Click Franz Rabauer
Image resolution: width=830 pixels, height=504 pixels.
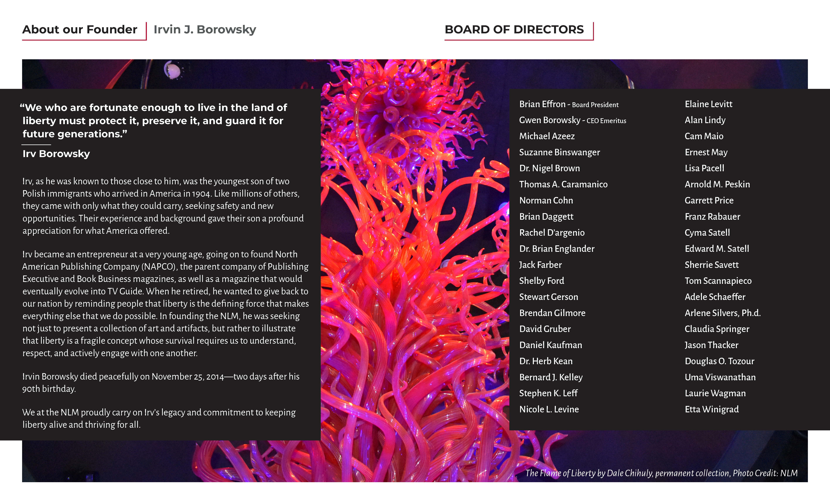click(x=712, y=217)
